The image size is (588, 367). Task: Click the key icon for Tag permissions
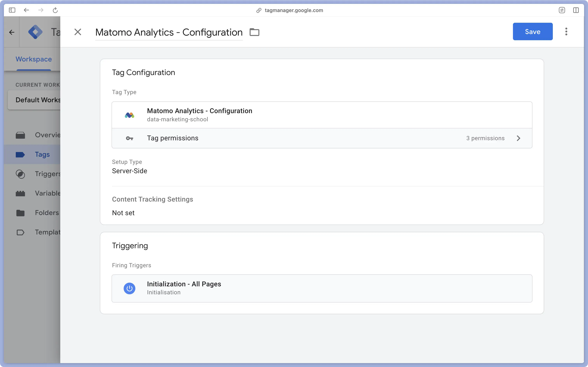coord(129,138)
